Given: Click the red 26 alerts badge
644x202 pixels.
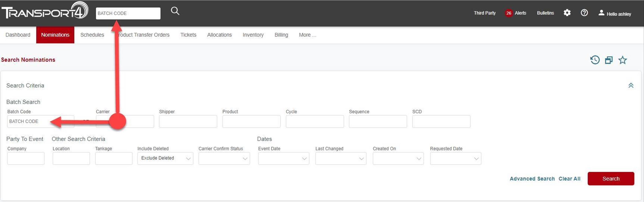Looking at the screenshot, I should tap(509, 13).
